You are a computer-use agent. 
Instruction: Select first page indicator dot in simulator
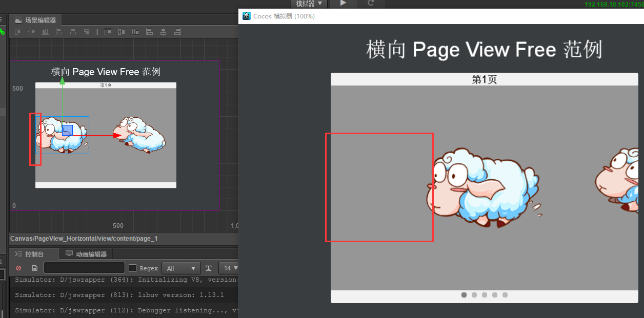pos(464,295)
